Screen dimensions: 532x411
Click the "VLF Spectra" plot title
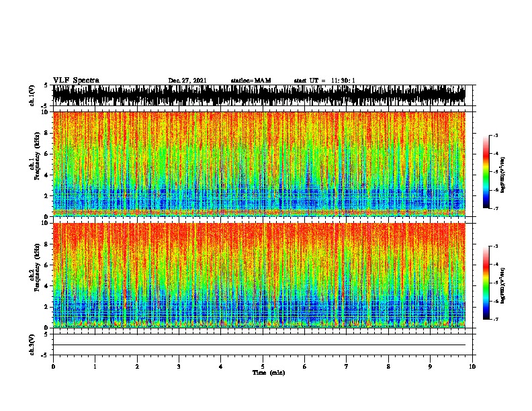pos(76,81)
